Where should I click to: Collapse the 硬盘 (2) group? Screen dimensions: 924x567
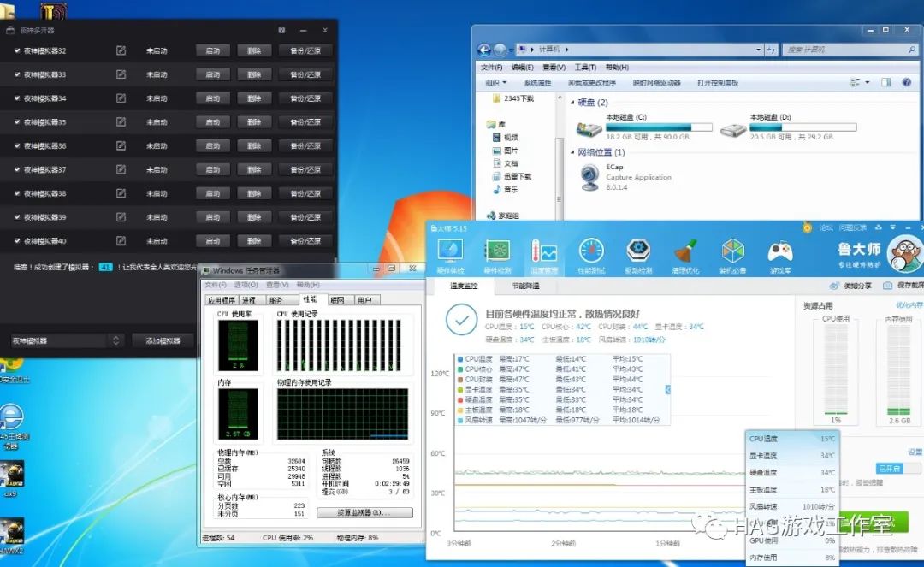[572, 103]
